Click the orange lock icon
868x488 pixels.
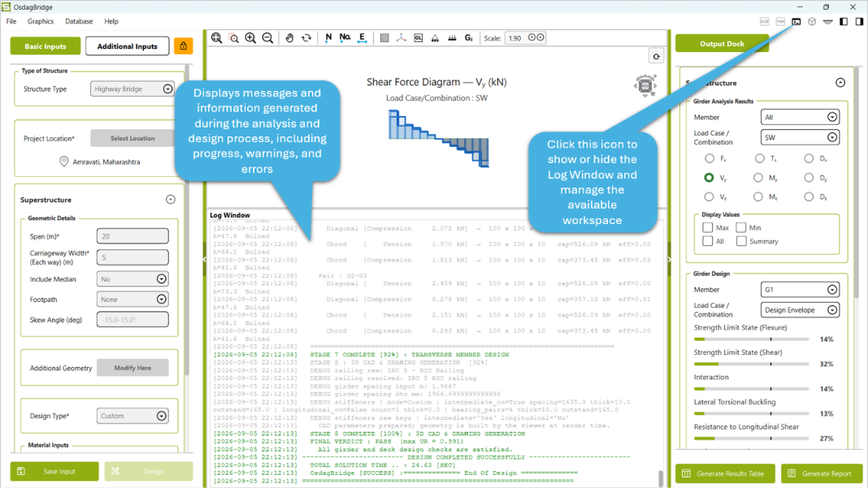183,46
